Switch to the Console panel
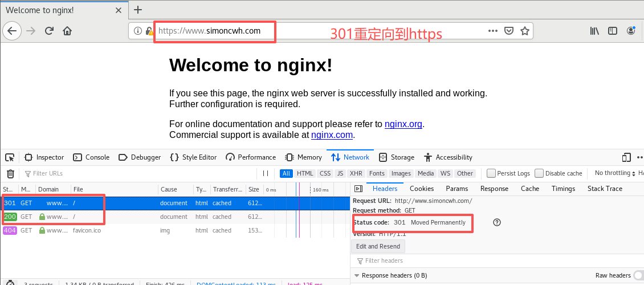This screenshot has height=285, width=644. (x=91, y=157)
